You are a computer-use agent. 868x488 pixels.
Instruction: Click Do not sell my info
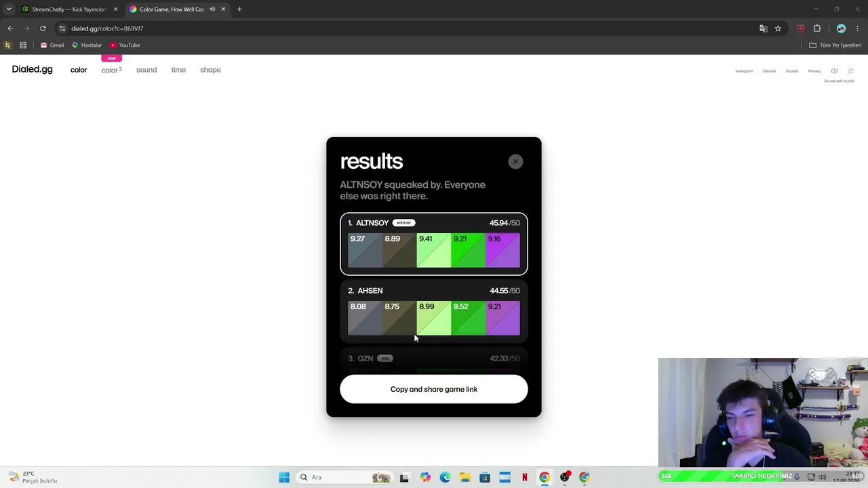840,81
